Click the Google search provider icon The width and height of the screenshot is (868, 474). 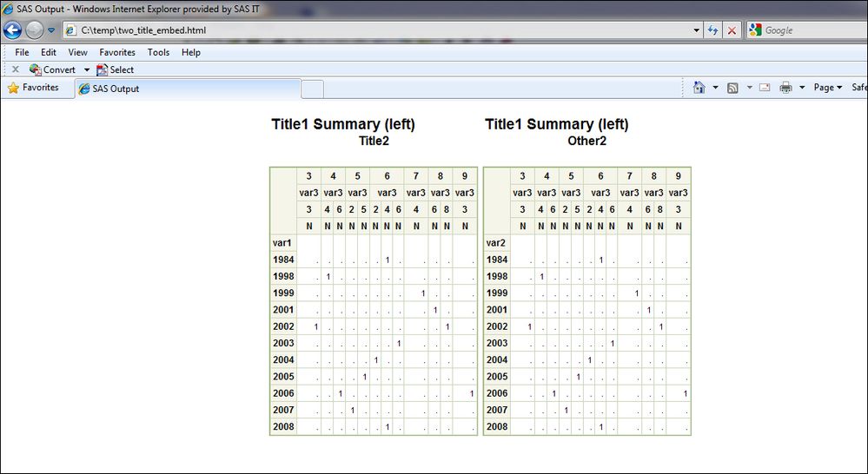tap(755, 30)
